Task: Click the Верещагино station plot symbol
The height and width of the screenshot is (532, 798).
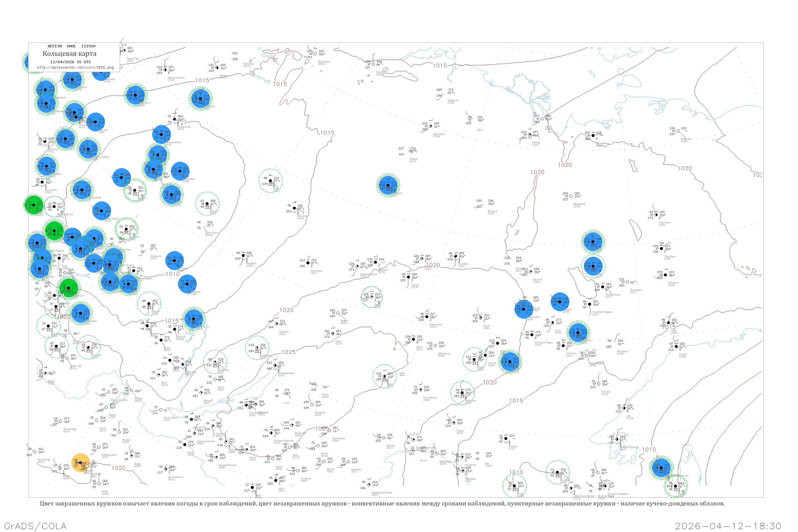Action: tap(174, 119)
